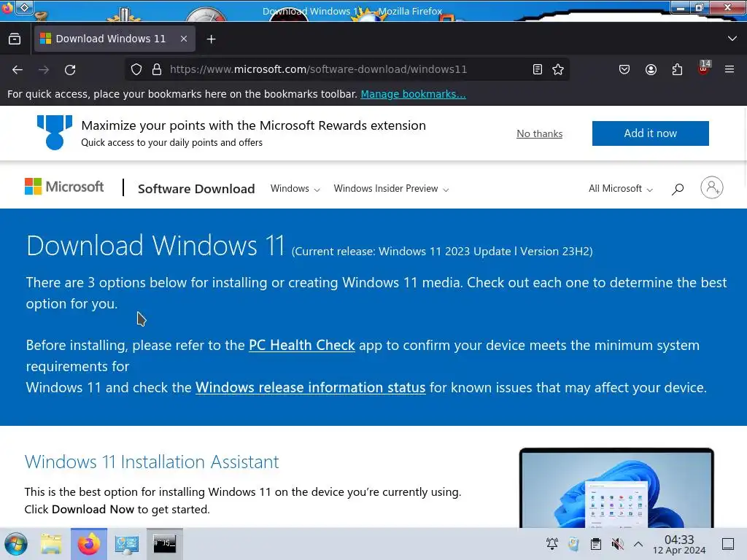Click the 'Download Windows 11' page heading

[155, 246]
